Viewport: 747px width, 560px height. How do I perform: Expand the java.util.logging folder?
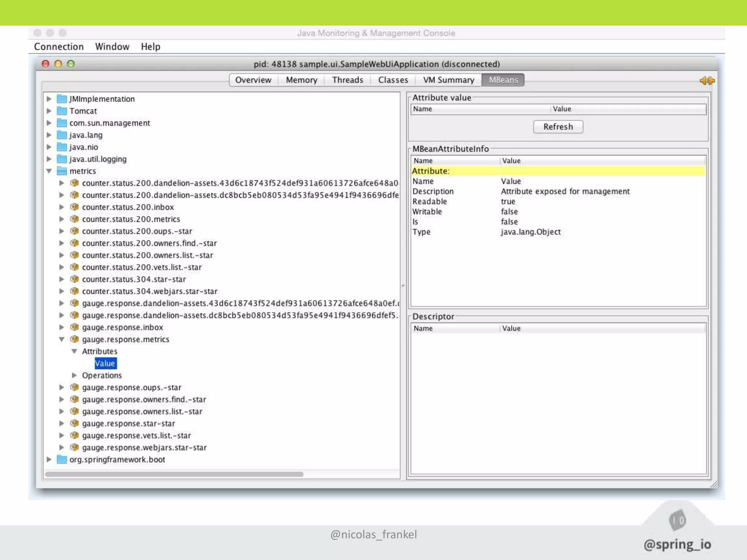pyautogui.click(x=49, y=159)
